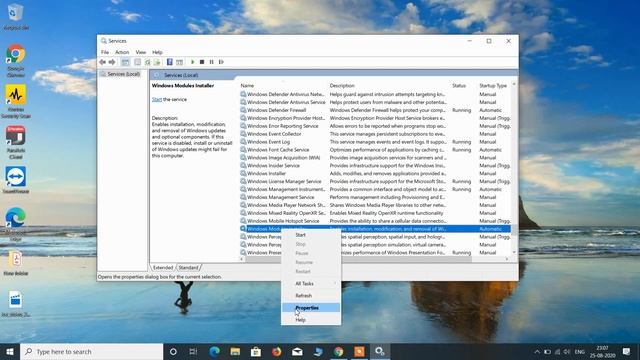Switch to the Standard tab
Screen dimensions: 640x360
pos(188,268)
